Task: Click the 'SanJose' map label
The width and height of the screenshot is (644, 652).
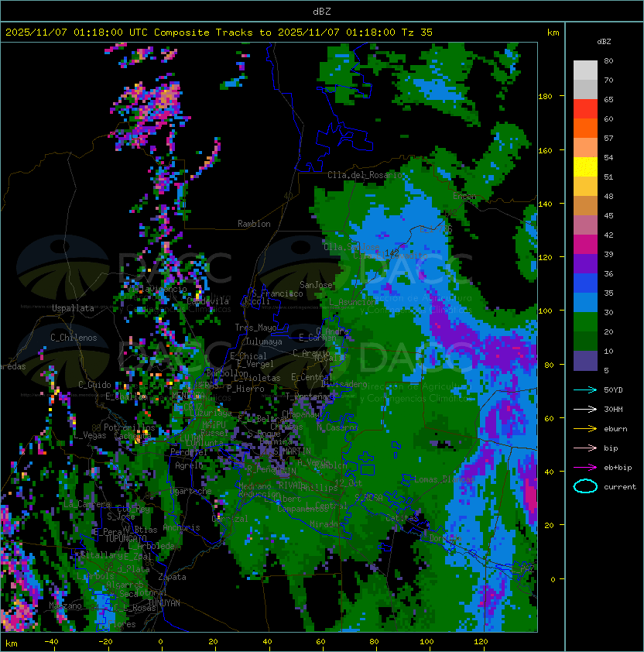Action: (x=316, y=285)
